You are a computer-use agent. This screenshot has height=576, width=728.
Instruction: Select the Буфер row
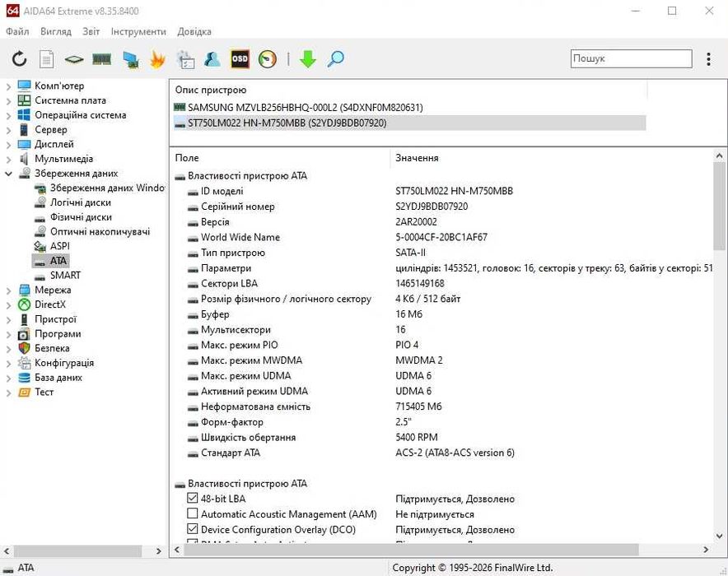[x=441, y=314]
